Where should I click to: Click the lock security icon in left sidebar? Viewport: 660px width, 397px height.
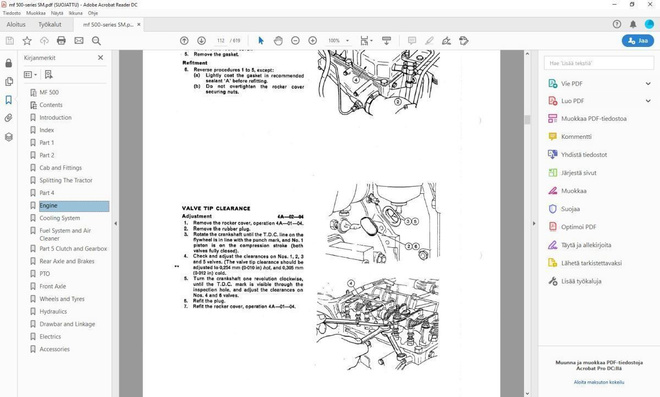pyautogui.click(x=8, y=63)
